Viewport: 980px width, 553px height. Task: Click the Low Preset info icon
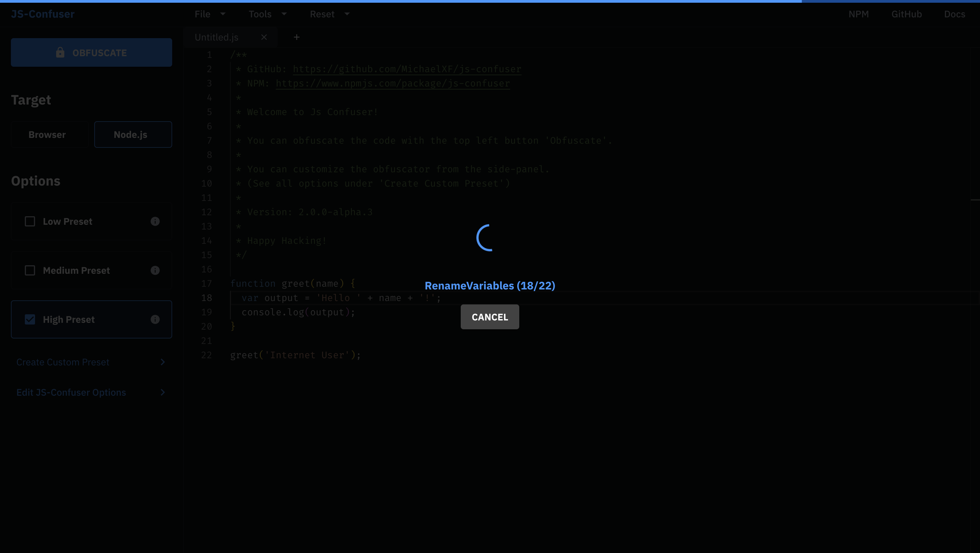pos(155,221)
